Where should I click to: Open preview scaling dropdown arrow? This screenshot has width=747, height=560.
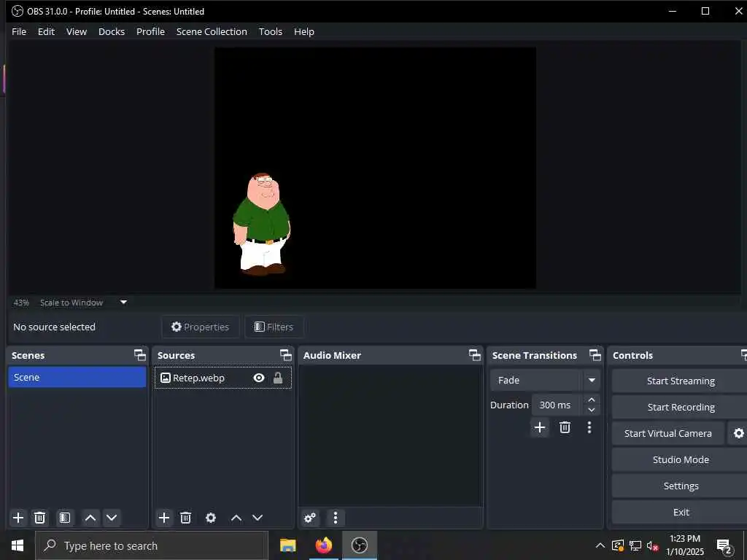(123, 303)
